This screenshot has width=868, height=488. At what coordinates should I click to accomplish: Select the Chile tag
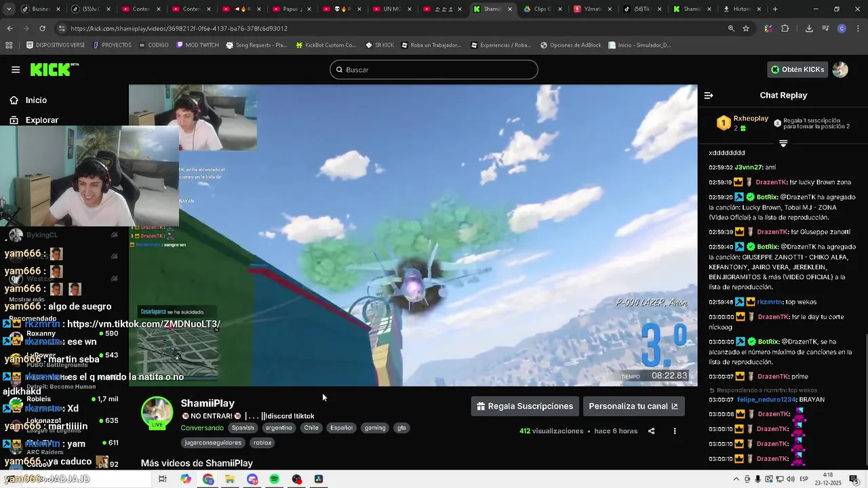tap(311, 428)
